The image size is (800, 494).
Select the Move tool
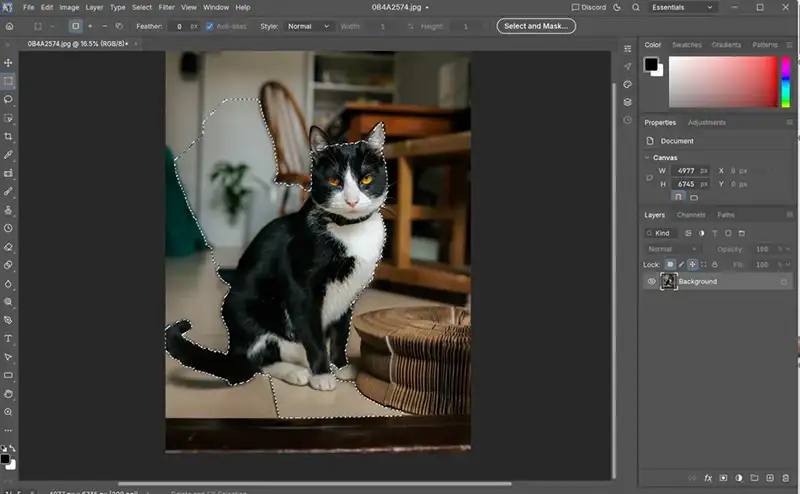[8, 63]
